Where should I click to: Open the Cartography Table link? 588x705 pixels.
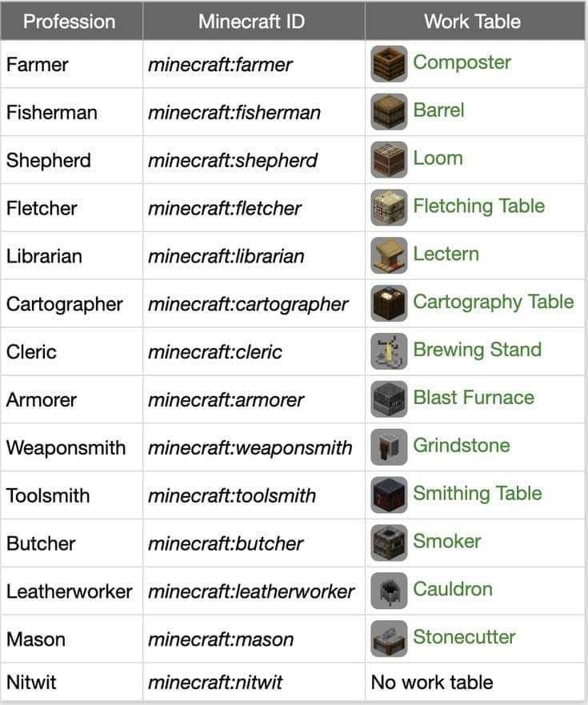coord(493,302)
